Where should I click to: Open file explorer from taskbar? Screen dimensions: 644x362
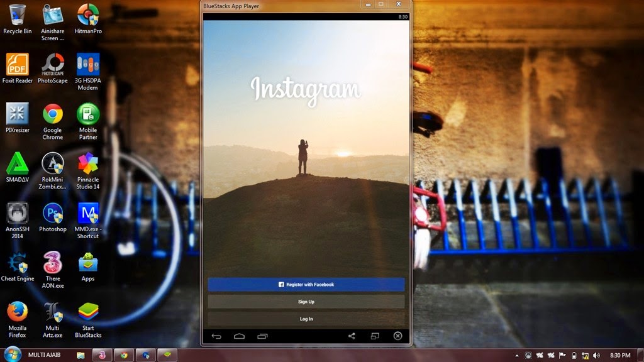(80, 355)
